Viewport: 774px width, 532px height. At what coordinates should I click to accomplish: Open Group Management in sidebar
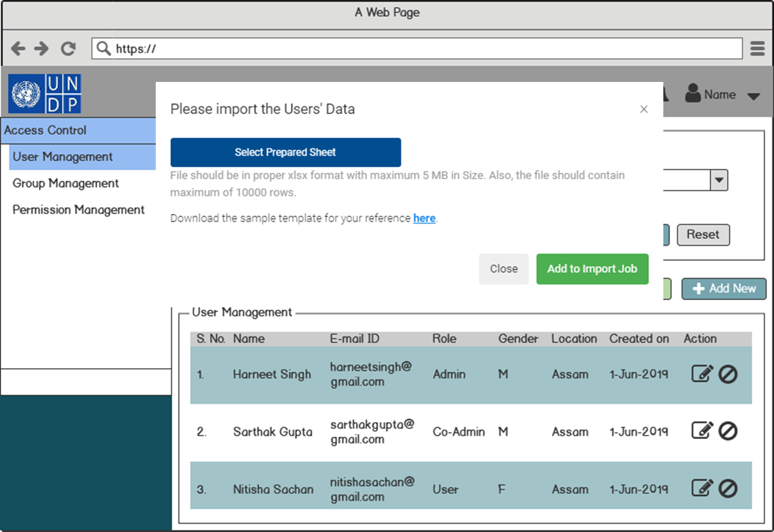pos(66,183)
